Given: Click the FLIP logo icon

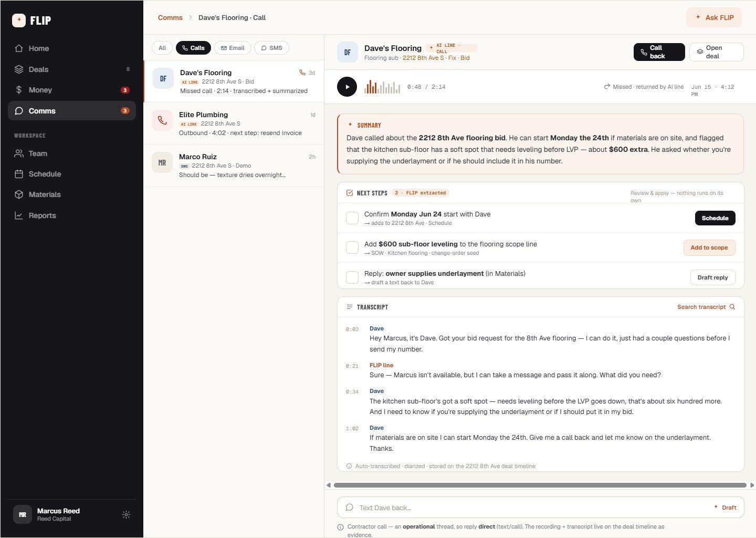Looking at the screenshot, I should click(x=18, y=20).
